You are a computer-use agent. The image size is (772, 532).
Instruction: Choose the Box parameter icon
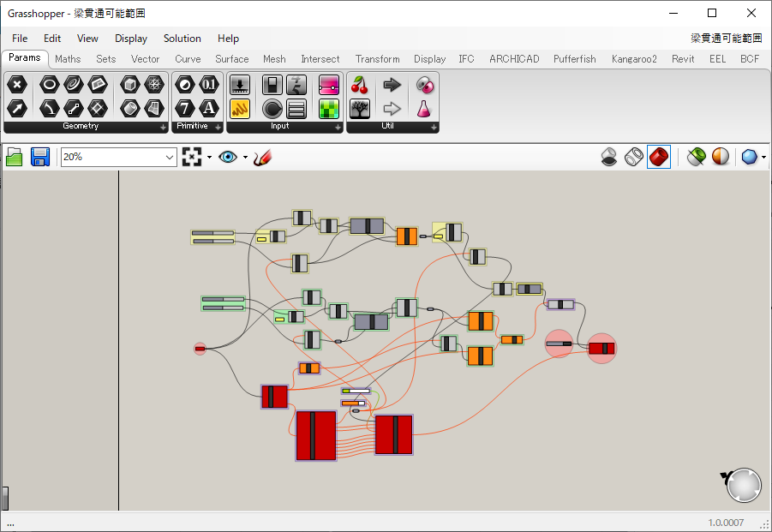pyautogui.click(x=130, y=85)
